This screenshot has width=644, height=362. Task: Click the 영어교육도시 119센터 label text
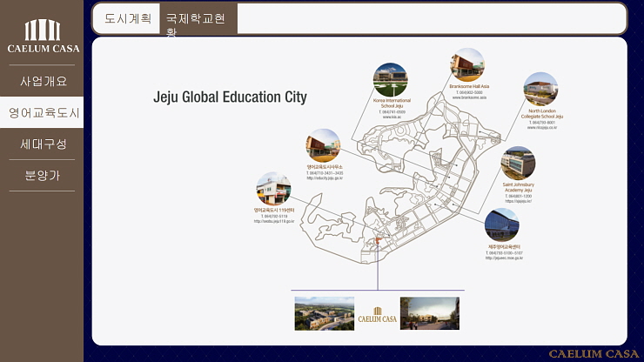tap(274, 211)
